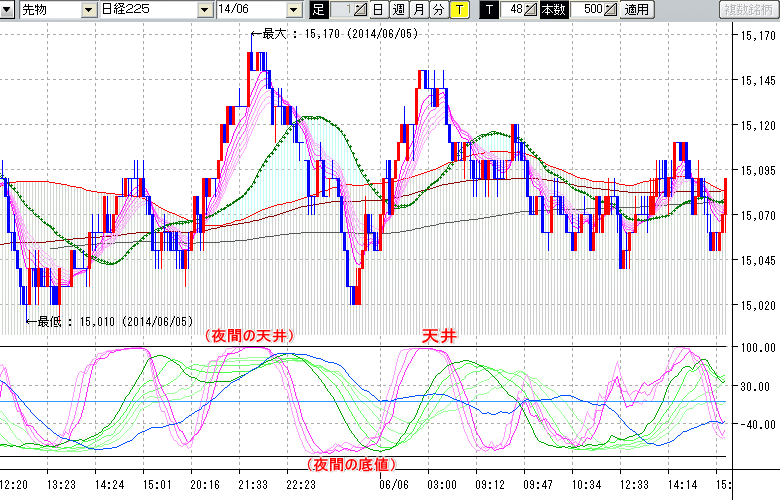This screenshot has height=500, width=780.
Task: Click the 複数銘柄 multiple symbols button
Action: coord(747,10)
